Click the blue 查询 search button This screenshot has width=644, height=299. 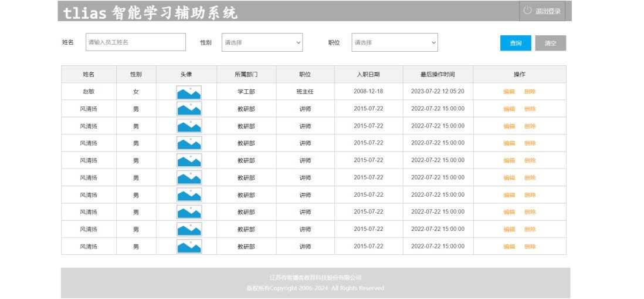tap(516, 43)
